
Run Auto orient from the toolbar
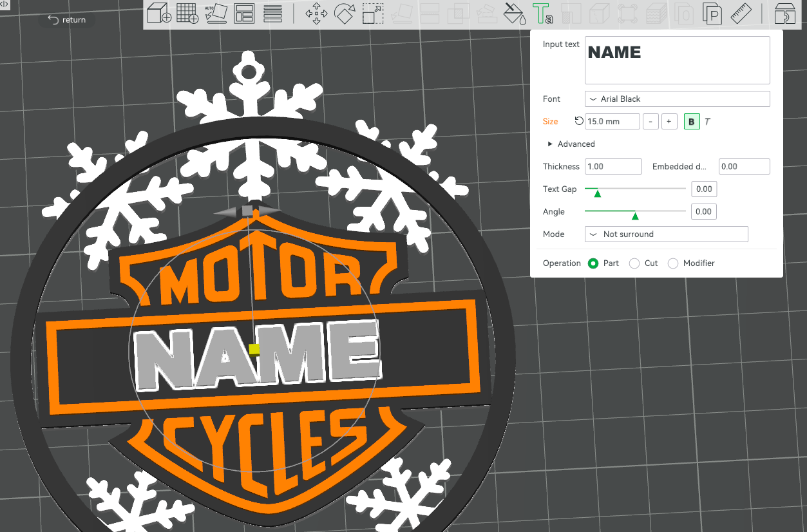[216, 14]
